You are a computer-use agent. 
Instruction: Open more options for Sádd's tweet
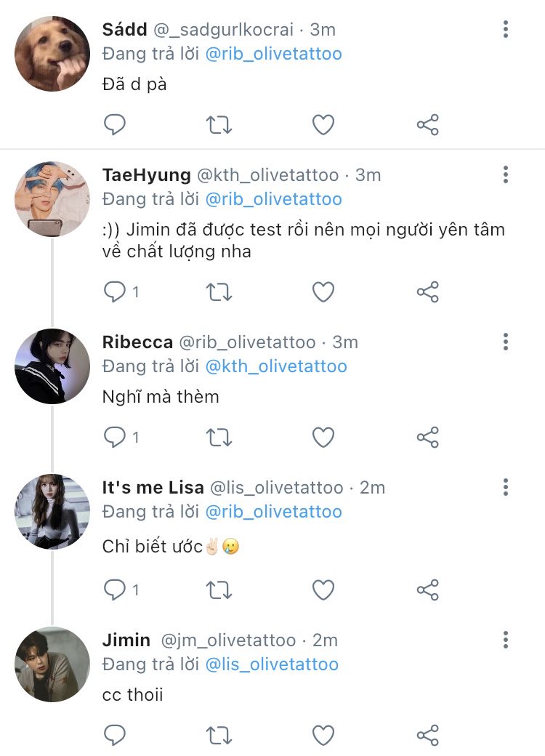coord(506,30)
